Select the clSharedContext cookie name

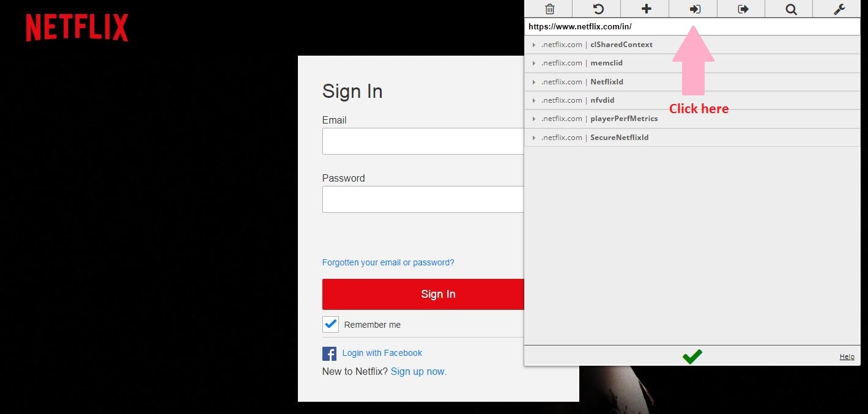pyautogui.click(x=621, y=45)
